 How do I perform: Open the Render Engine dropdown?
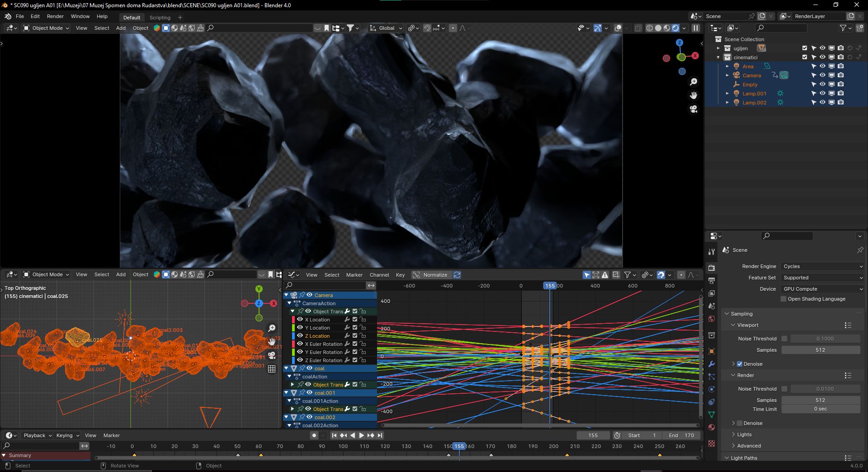point(823,266)
